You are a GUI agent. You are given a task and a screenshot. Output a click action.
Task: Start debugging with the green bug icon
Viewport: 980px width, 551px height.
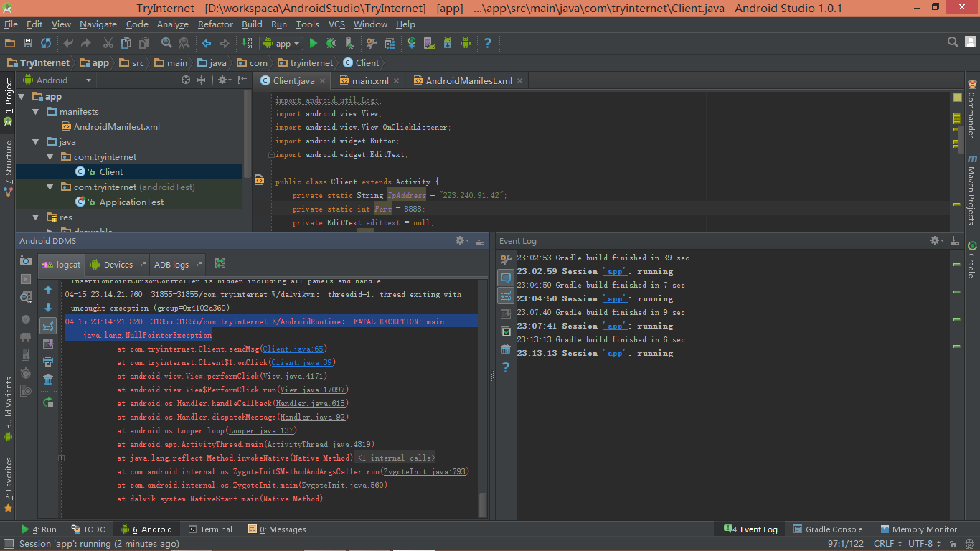331,44
